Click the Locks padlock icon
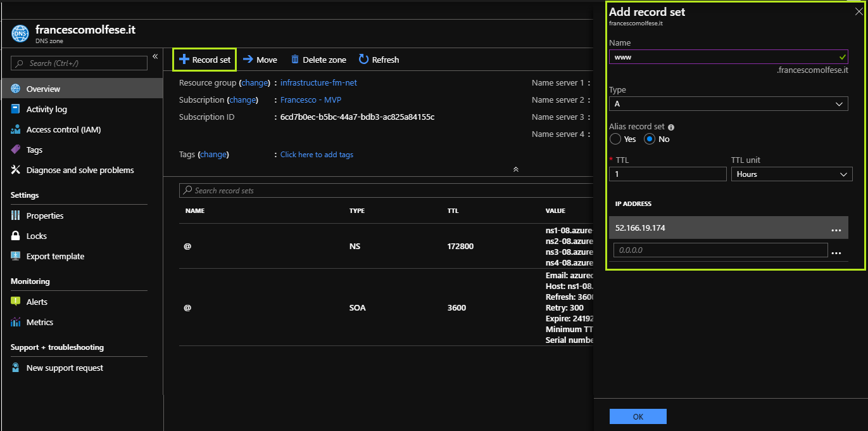This screenshot has width=868, height=431. 16,236
